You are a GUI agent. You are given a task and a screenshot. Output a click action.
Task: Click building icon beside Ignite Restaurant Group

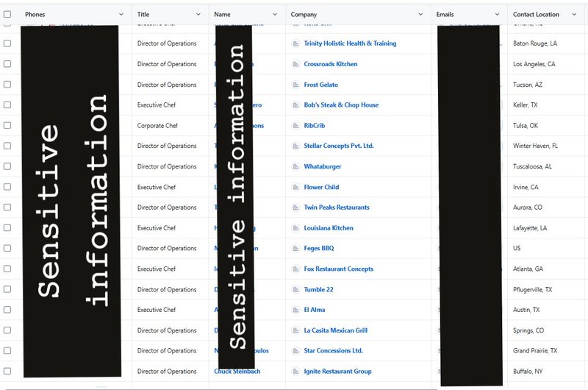click(296, 372)
